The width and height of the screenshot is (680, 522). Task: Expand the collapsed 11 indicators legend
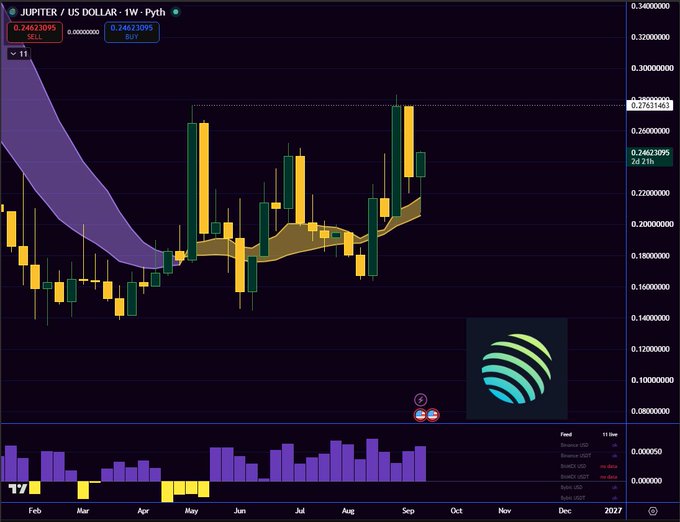(x=19, y=54)
